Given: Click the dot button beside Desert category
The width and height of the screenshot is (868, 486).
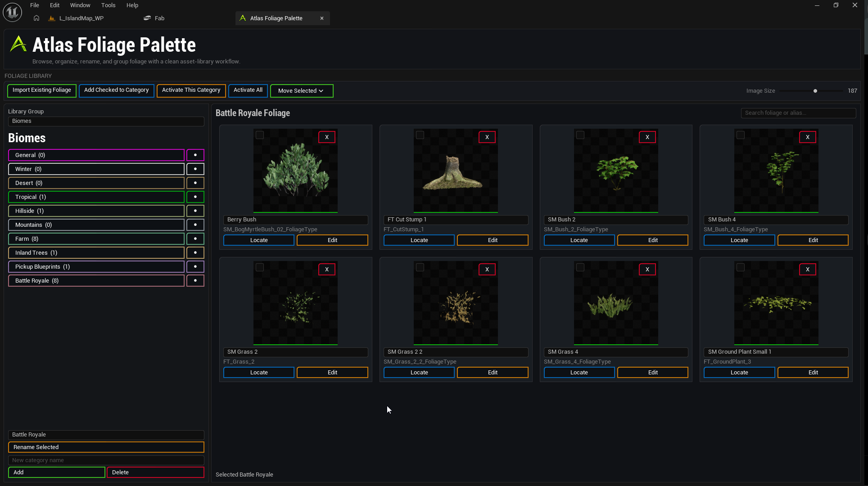Looking at the screenshot, I should (195, 183).
